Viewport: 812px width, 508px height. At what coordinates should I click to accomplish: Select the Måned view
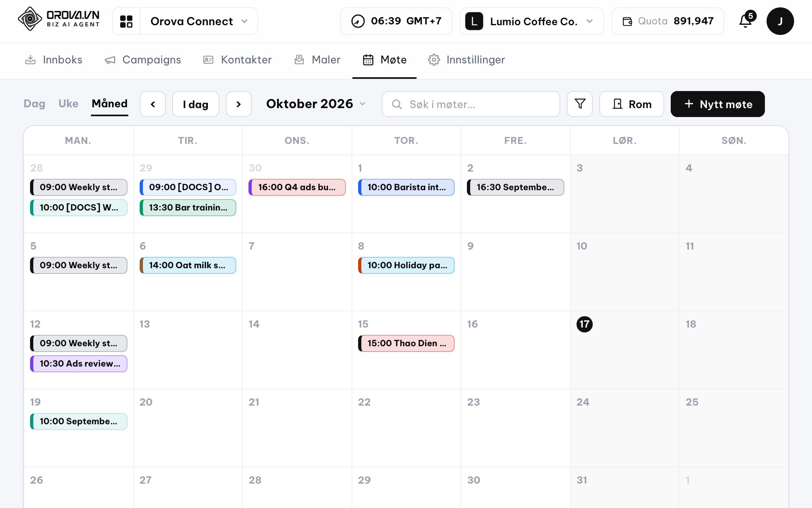[x=110, y=104]
